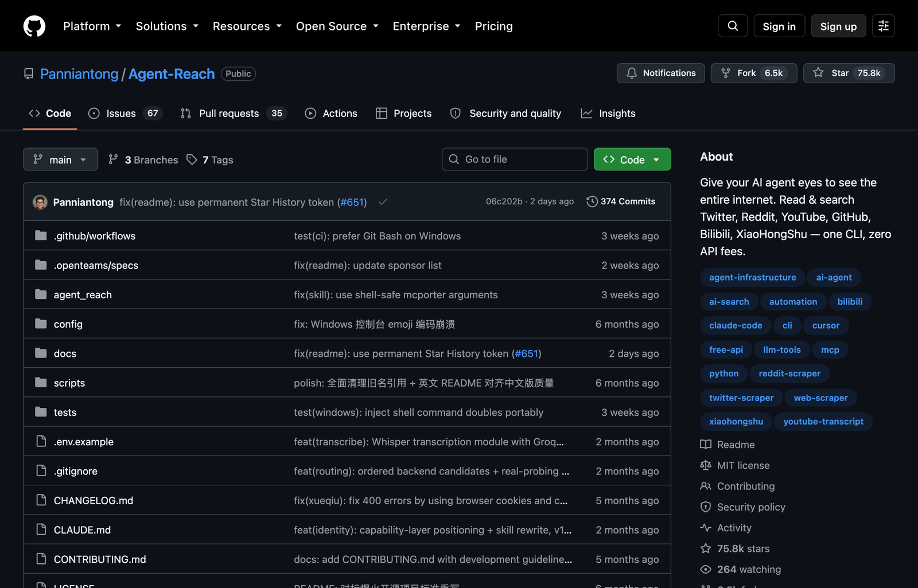Switch to the Issues tab
This screenshot has height=588, width=918.
point(125,114)
